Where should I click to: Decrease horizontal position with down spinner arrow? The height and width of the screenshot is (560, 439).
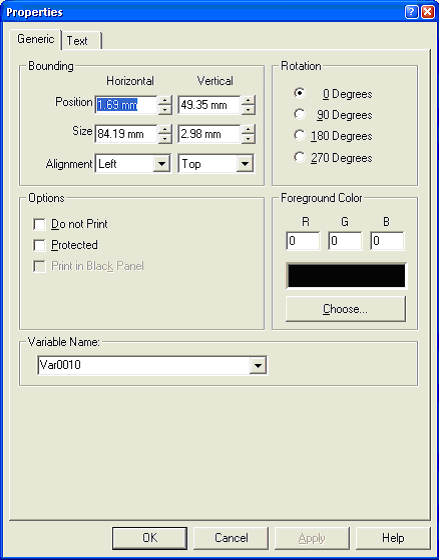pos(165,110)
